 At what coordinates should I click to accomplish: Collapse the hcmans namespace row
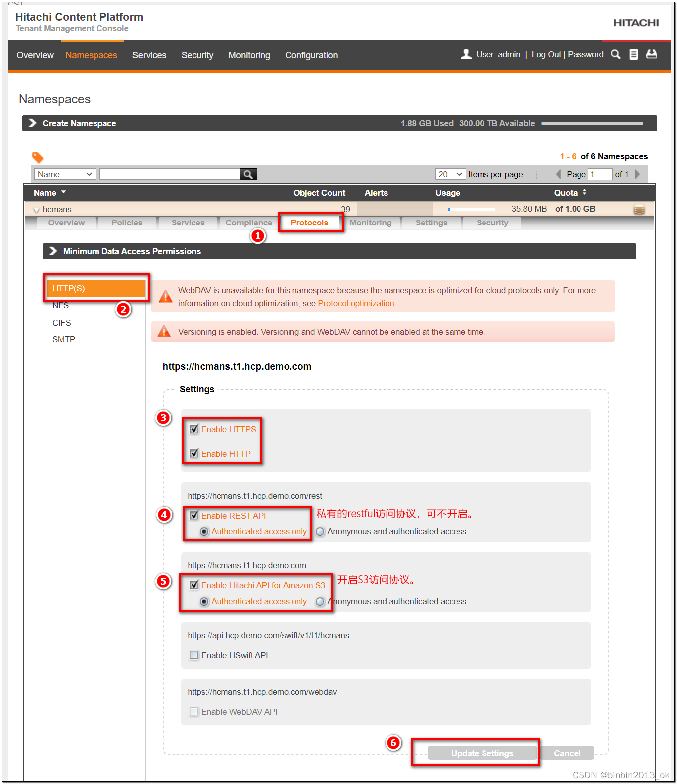pyautogui.click(x=36, y=210)
